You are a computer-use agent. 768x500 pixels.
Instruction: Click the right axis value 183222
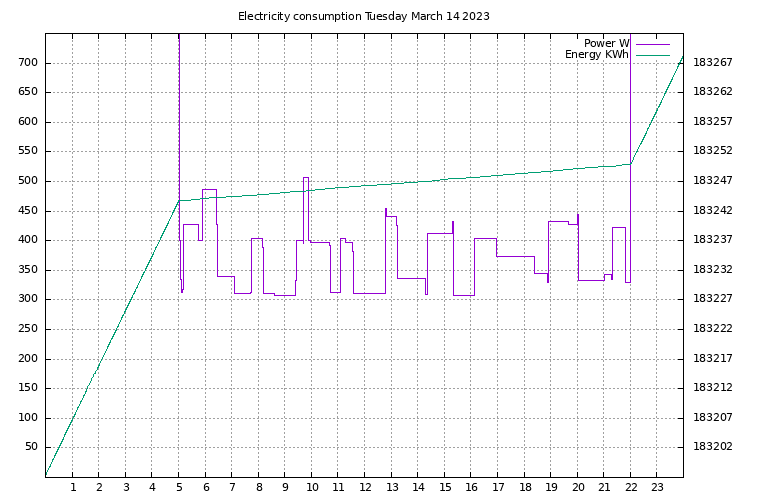tap(713, 329)
